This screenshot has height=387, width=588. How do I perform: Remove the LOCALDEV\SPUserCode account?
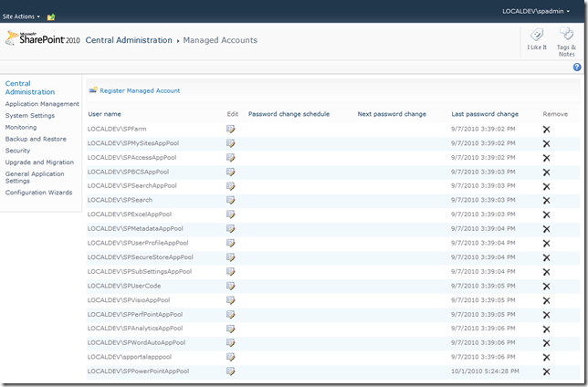(546, 286)
